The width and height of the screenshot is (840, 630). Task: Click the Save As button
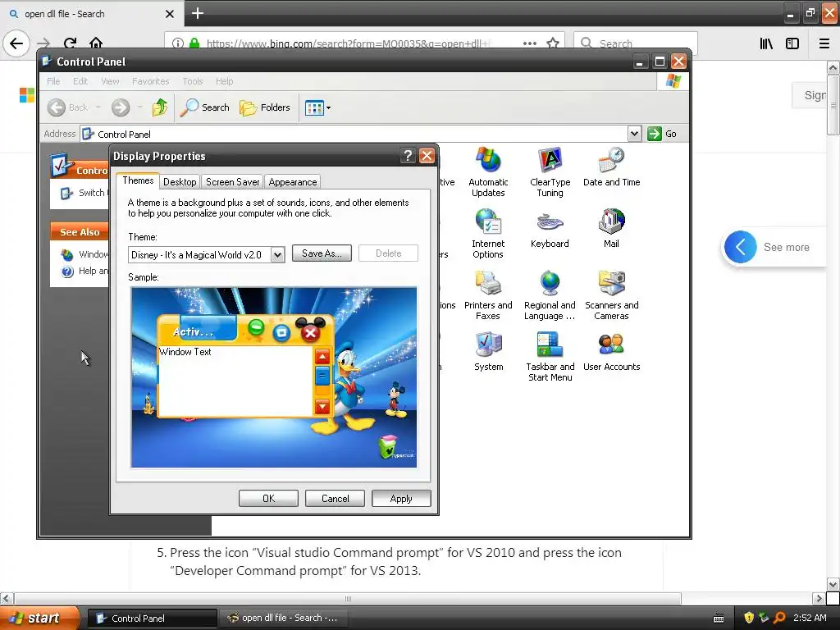point(322,253)
